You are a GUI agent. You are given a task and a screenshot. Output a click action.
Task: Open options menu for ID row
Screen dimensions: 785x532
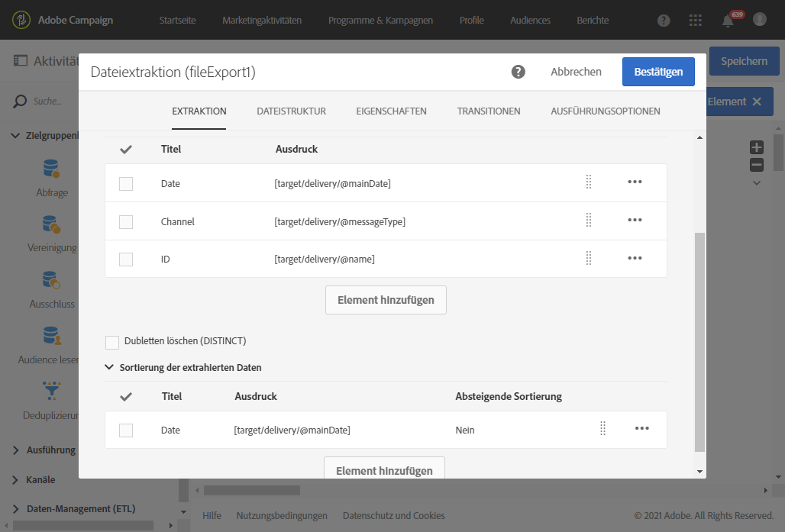635,258
